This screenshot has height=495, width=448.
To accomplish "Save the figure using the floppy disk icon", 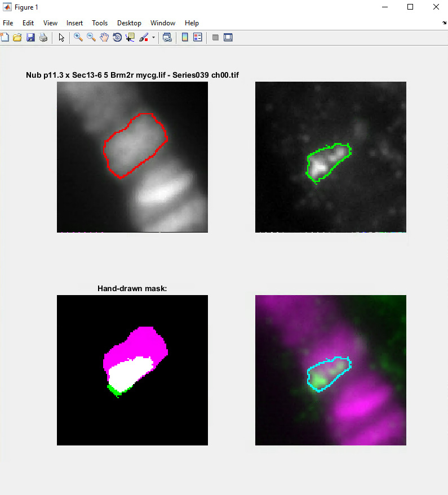I will coord(30,37).
